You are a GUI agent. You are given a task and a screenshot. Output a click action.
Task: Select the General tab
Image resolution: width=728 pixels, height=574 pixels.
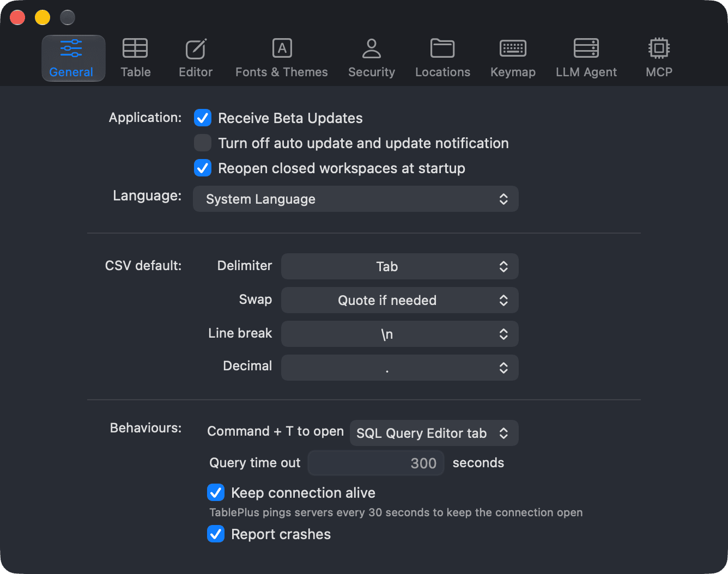pyautogui.click(x=74, y=58)
